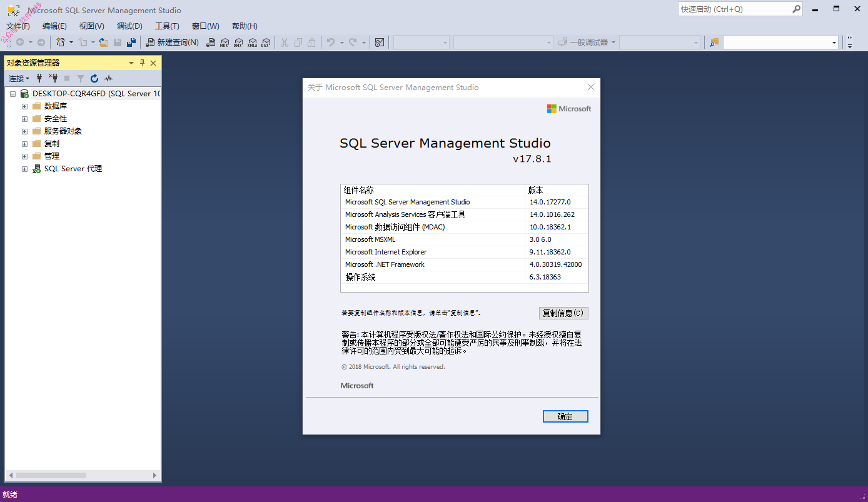
Task: Click the single-disk Save icon
Action: (x=118, y=43)
